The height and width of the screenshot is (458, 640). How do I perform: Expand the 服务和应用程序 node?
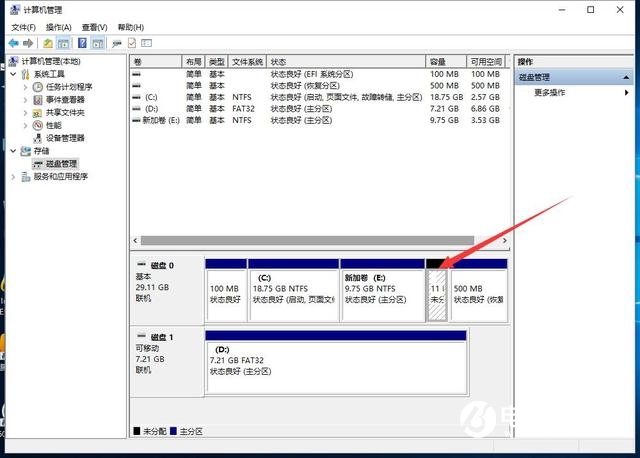tap(13, 177)
